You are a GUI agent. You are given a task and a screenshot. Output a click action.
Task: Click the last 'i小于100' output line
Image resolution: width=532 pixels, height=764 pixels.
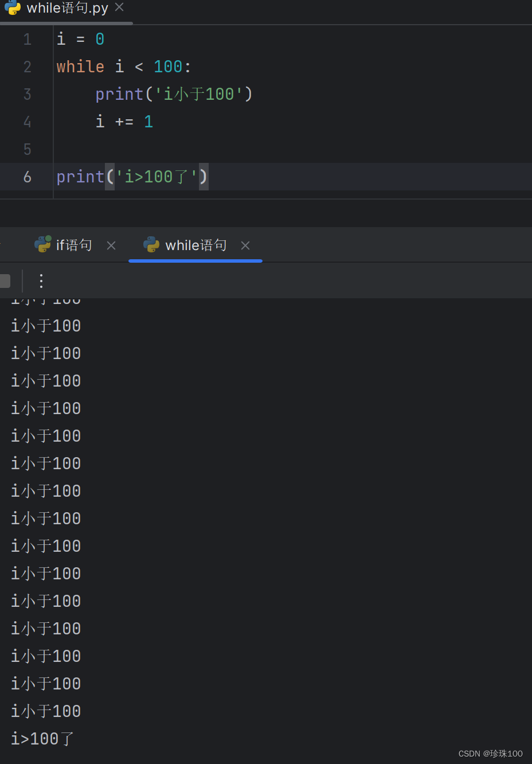coord(46,711)
